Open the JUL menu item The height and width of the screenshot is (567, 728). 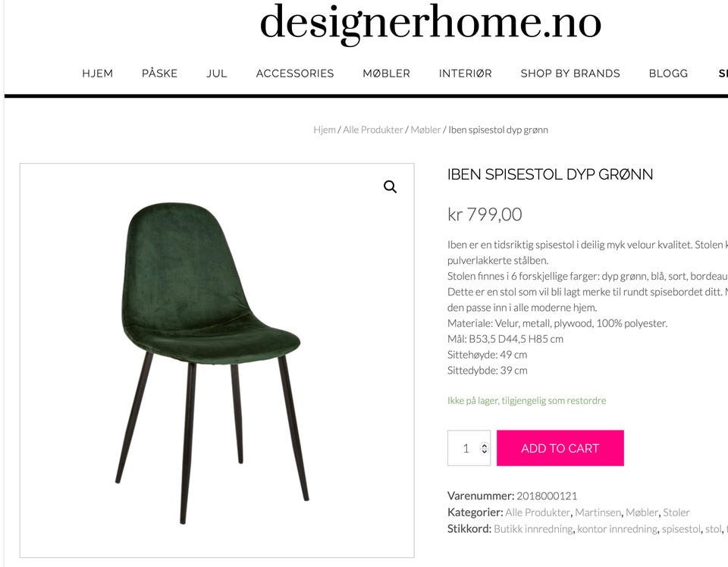(x=217, y=74)
